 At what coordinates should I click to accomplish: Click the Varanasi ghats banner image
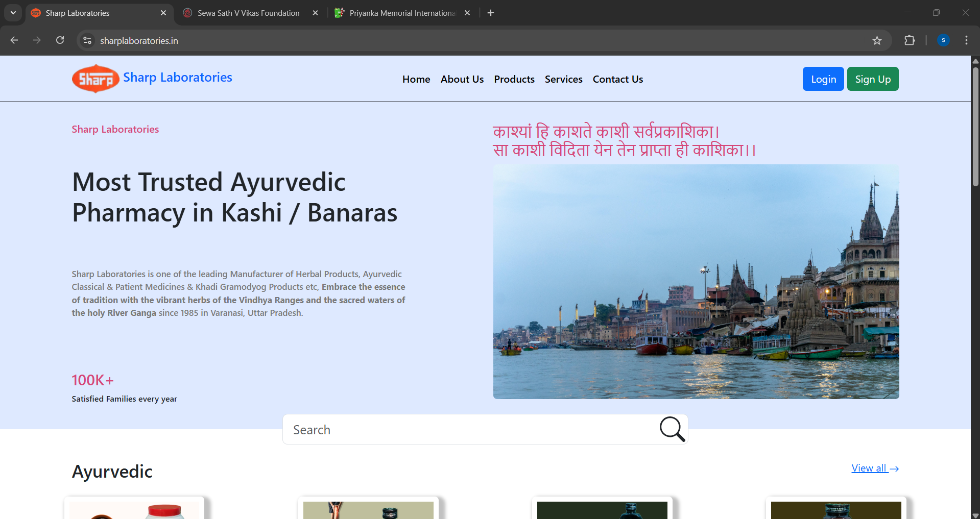(696, 282)
